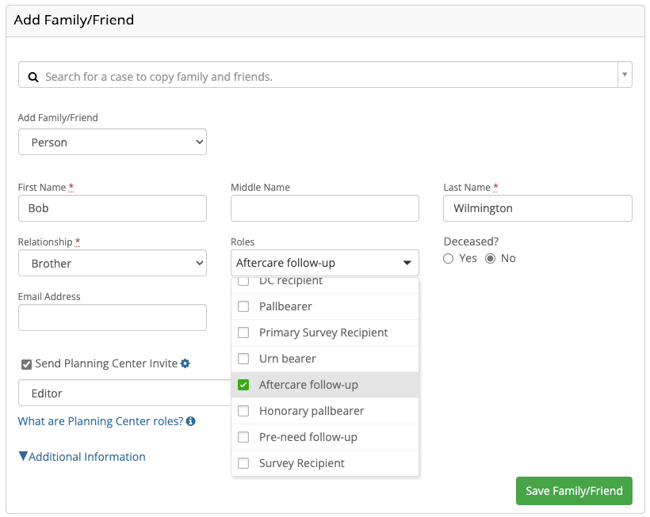Image resolution: width=650 pixels, height=517 pixels.
Task: Select Honorary pallbearer checkbox
Action: tap(243, 411)
